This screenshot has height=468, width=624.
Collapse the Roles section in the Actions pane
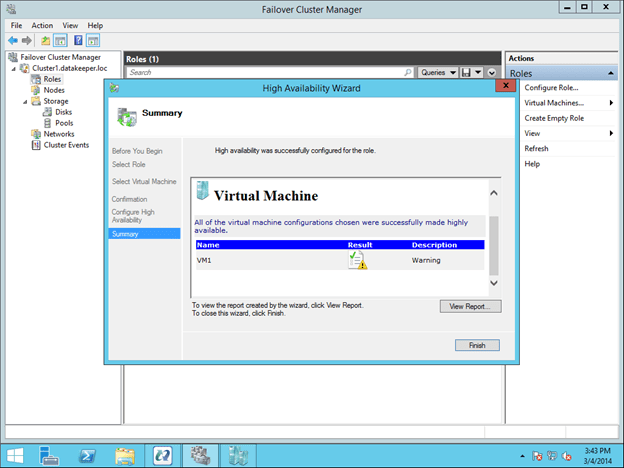(x=610, y=74)
